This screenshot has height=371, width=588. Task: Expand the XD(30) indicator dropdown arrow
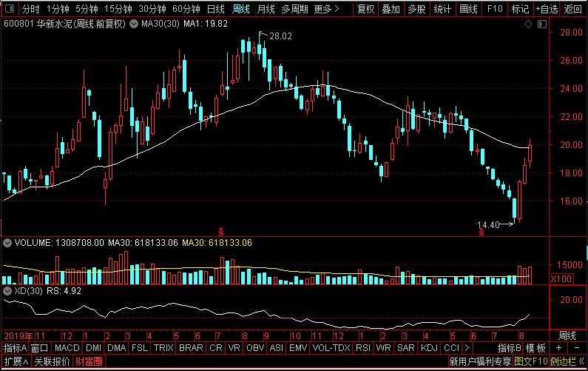(7, 291)
